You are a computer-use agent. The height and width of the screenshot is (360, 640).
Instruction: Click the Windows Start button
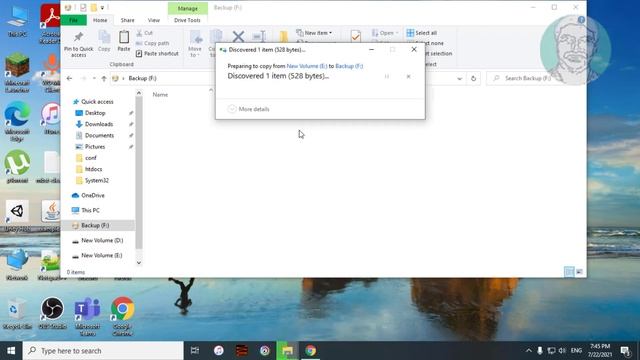click(x=11, y=351)
